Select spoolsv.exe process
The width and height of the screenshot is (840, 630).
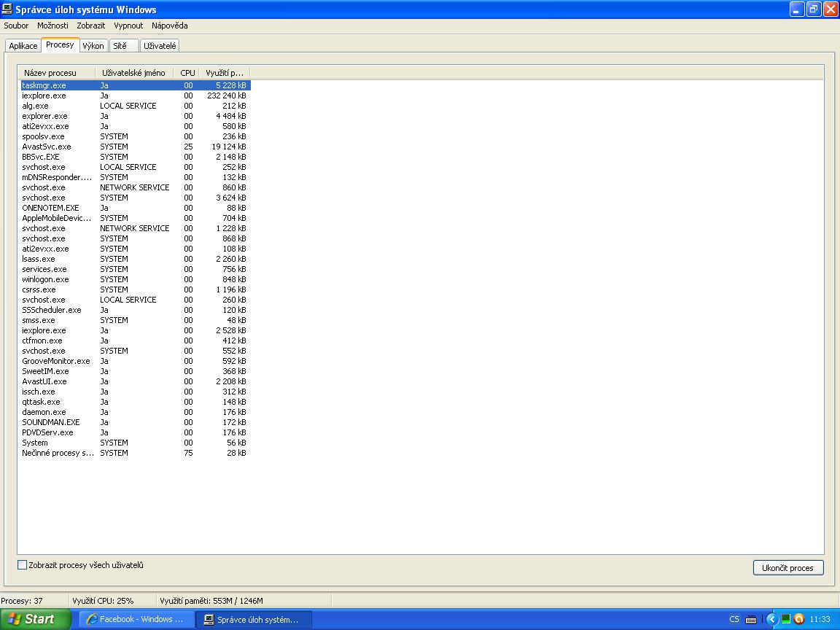point(136,136)
